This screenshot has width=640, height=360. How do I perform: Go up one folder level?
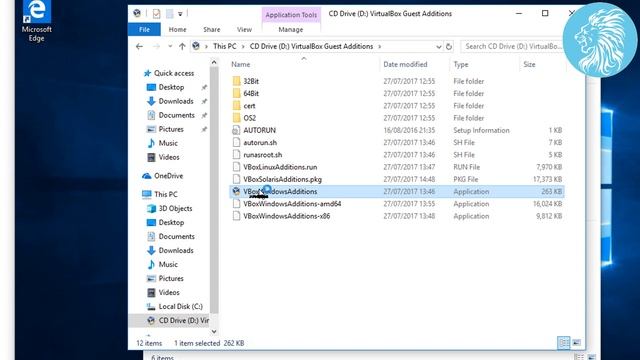click(x=182, y=47)
